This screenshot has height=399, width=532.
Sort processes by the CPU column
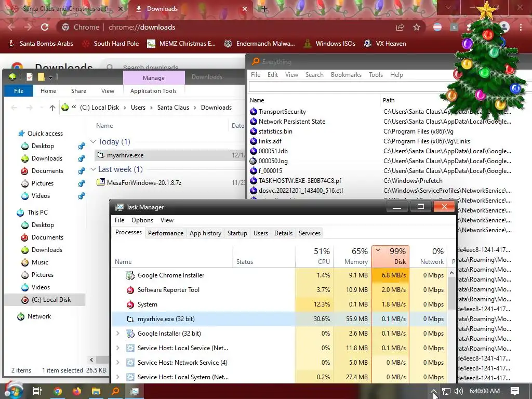[x=314, y=256]
